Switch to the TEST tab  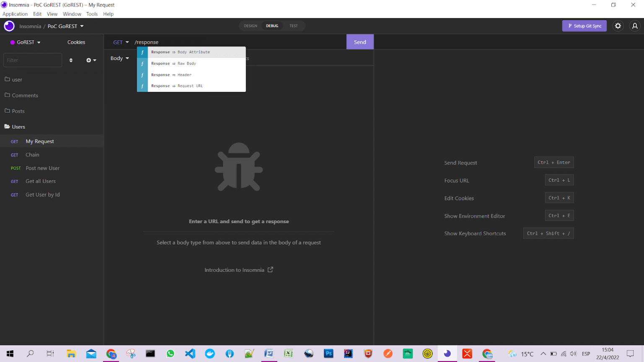(x=293, y=26)
